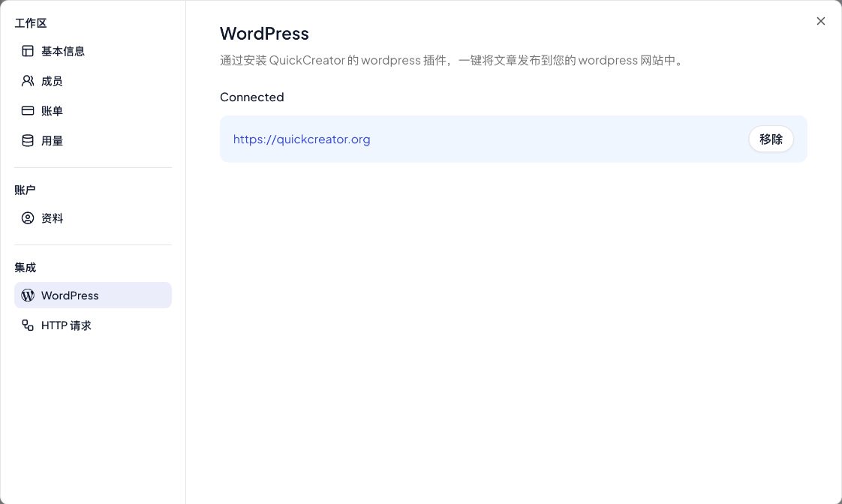The width and height of the screenshot is (842, 504).
Task: Open the https://quickcreator.org link
Action: point(302,139)
